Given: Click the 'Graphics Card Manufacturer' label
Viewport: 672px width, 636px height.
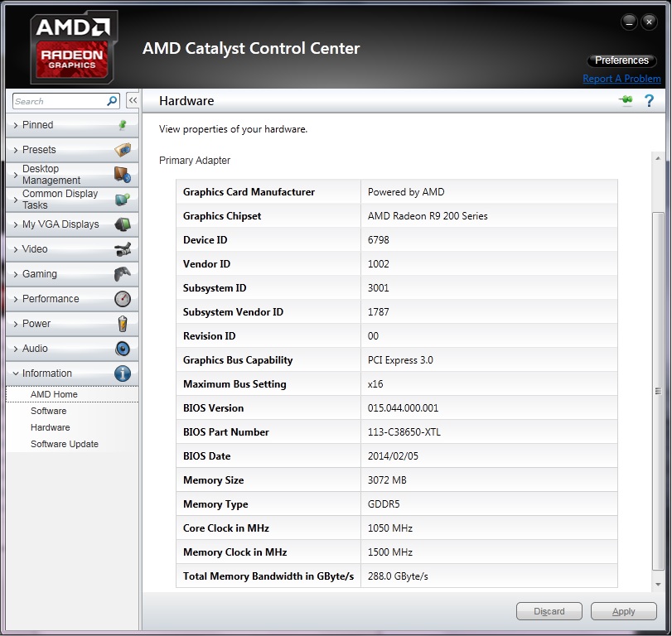Looking at the screenshot, I should [x=249, y=192].
